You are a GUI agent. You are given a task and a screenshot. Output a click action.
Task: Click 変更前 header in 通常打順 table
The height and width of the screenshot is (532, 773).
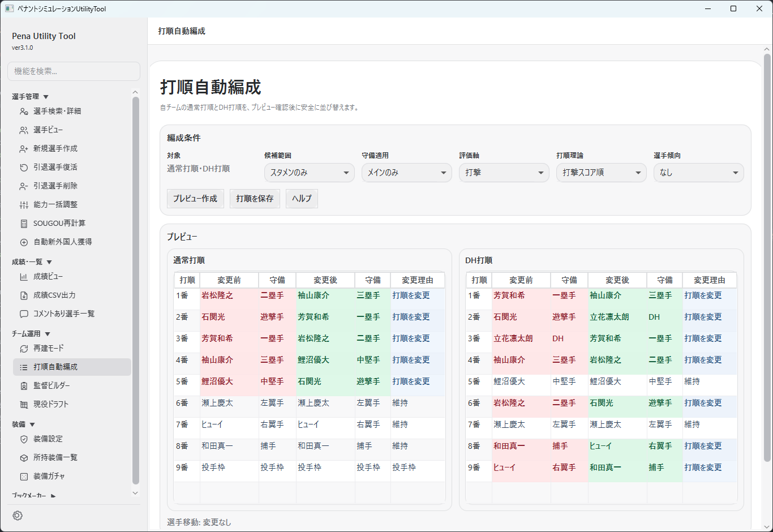tap(229, 280)
